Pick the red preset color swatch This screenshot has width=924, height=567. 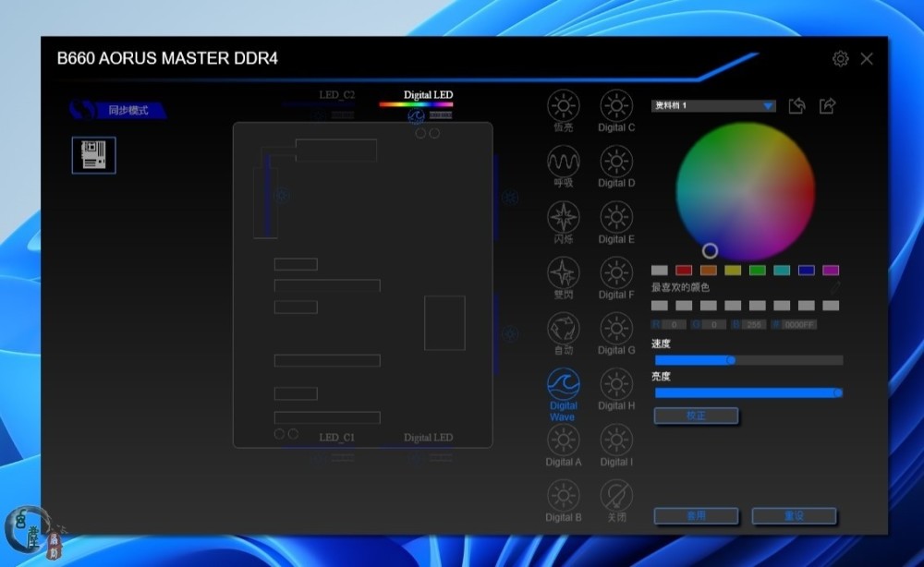click(x=684, y=271)
